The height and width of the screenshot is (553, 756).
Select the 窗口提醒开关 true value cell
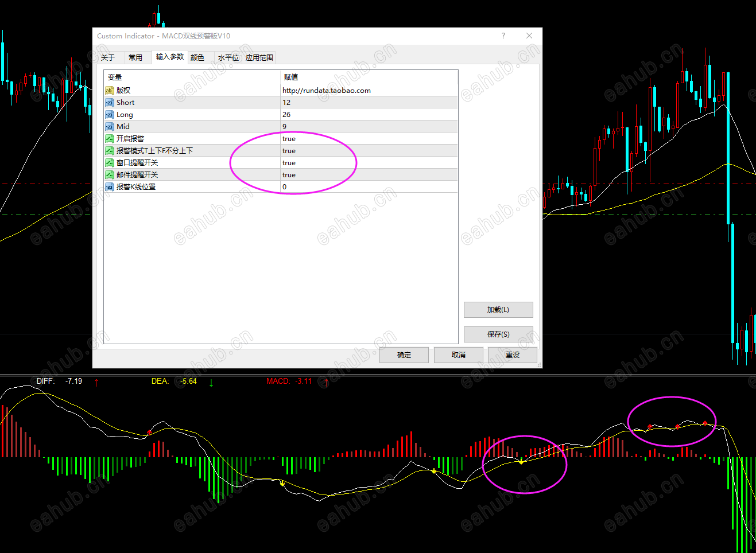pyautogui.click(x=369, y=163)
